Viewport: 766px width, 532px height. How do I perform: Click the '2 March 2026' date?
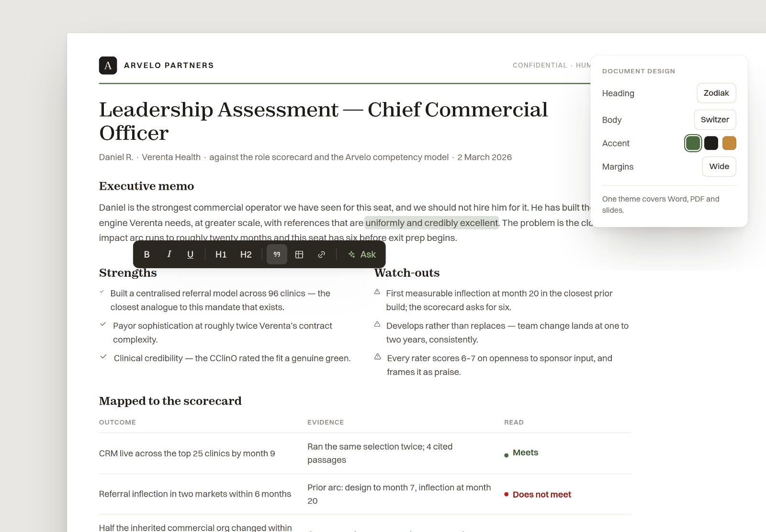484,157
